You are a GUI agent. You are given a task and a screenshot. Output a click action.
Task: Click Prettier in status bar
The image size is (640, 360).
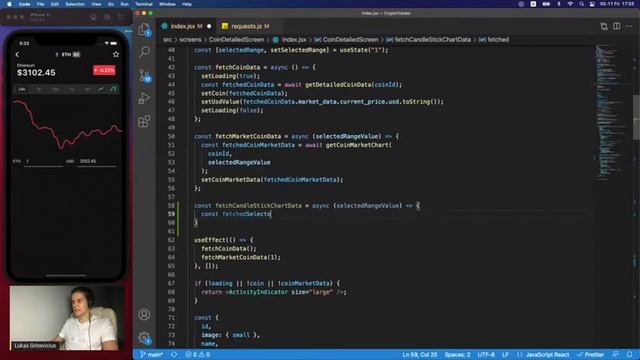coord(591,354)
